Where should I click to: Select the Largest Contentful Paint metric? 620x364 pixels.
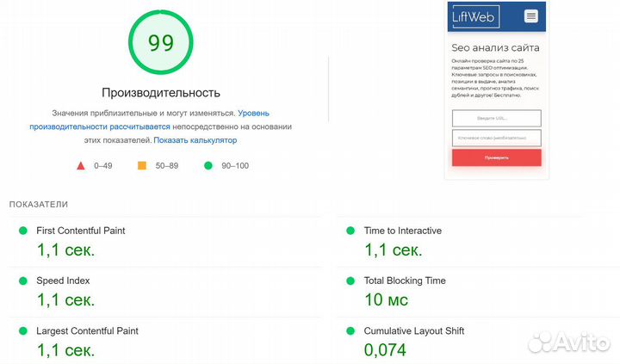tap(86, 330)
